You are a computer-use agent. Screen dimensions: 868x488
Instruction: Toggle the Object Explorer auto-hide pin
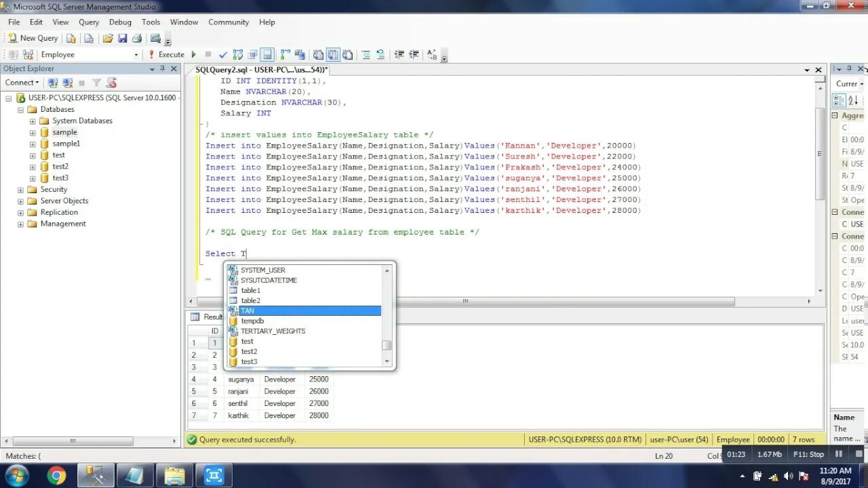click(163, 68)
